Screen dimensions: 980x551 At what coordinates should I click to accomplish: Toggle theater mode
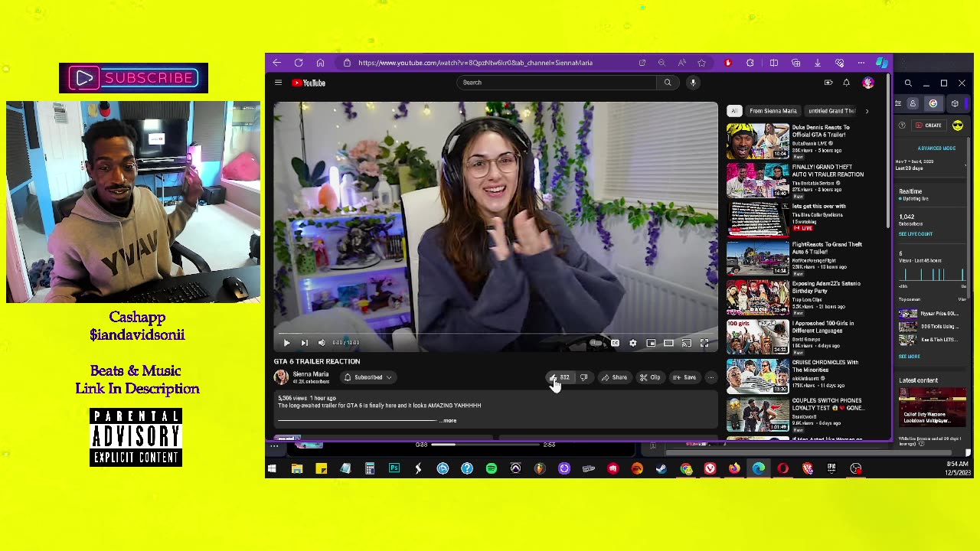tap(668, 343)
